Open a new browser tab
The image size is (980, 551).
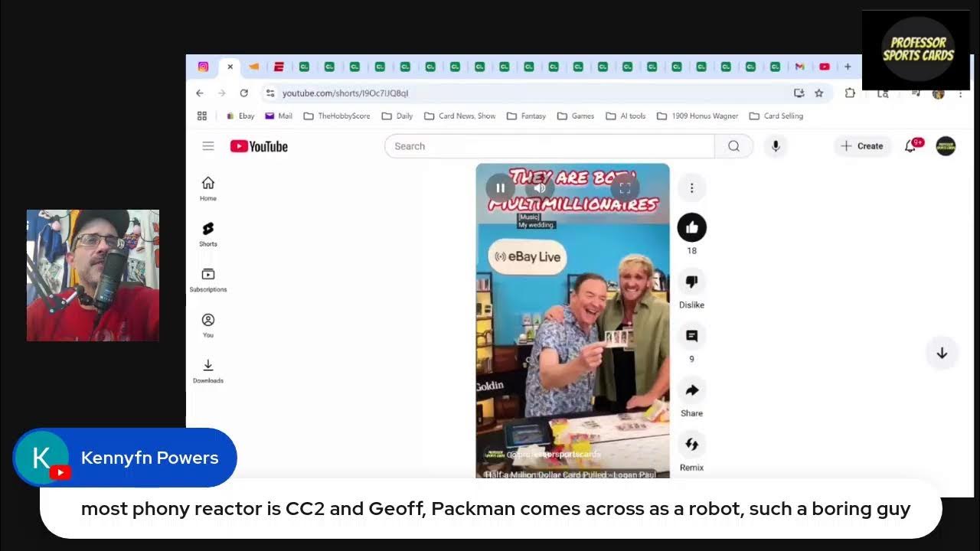tap(848, 67)
